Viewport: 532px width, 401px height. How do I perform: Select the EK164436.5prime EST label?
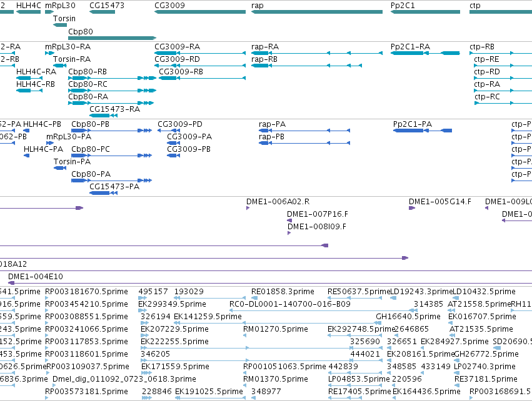[x=426, y=392]
